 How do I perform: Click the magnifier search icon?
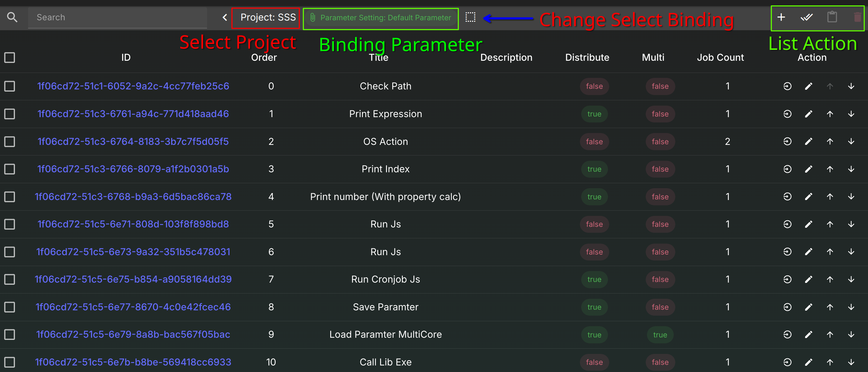12,17
